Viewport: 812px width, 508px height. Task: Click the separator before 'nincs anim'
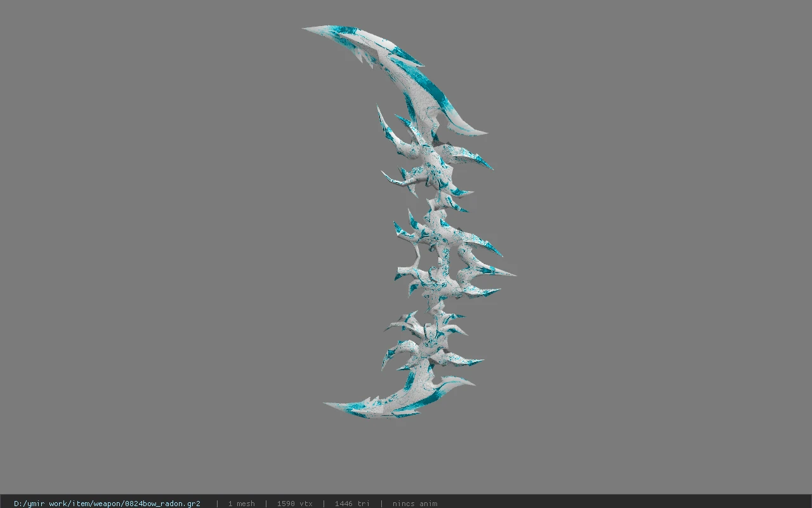381,504
